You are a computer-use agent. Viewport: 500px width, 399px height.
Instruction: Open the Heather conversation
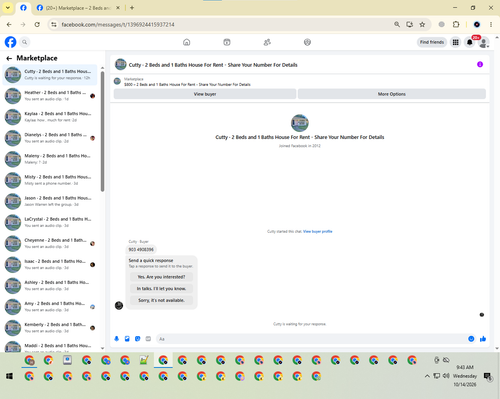(x=50, y=96)
